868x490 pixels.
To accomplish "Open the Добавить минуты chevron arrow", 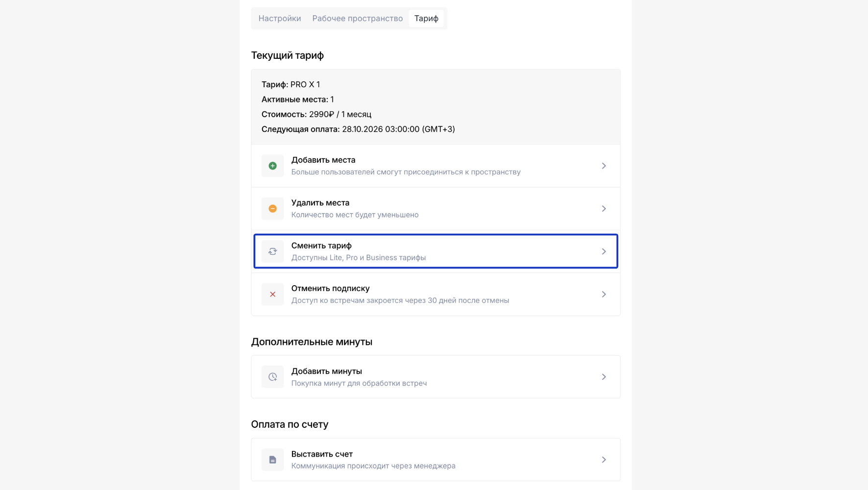I will click(x=603, y=377).
